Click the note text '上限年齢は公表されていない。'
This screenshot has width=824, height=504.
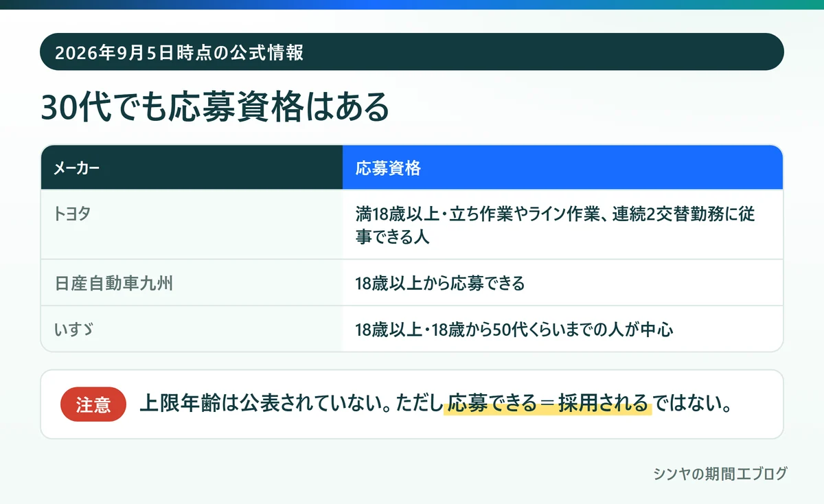click(x=265, y=404)
